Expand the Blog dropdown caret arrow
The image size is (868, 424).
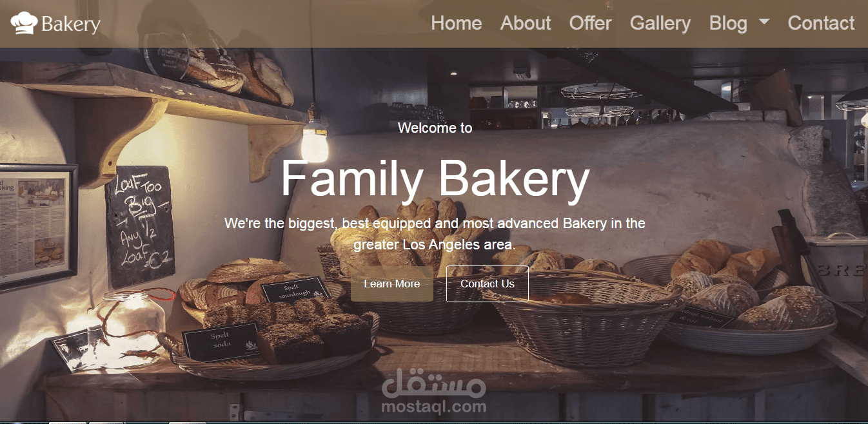click(x=764, y=21)
